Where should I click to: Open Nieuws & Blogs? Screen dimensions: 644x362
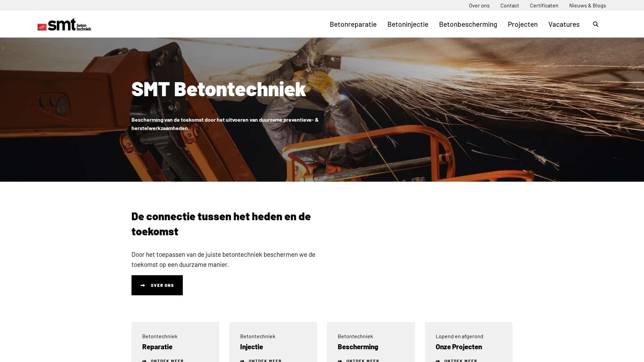587,5
